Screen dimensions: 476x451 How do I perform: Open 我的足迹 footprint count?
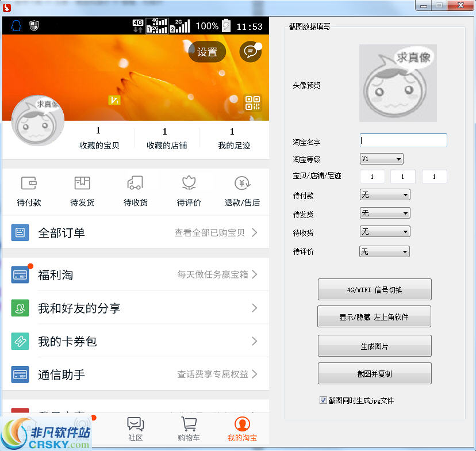(234, 139)
